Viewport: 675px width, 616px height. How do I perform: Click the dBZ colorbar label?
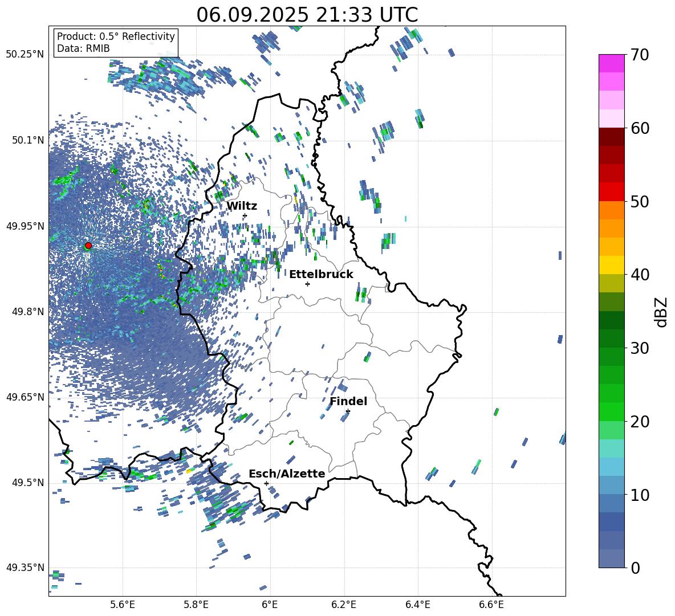[x=662, y=312]
